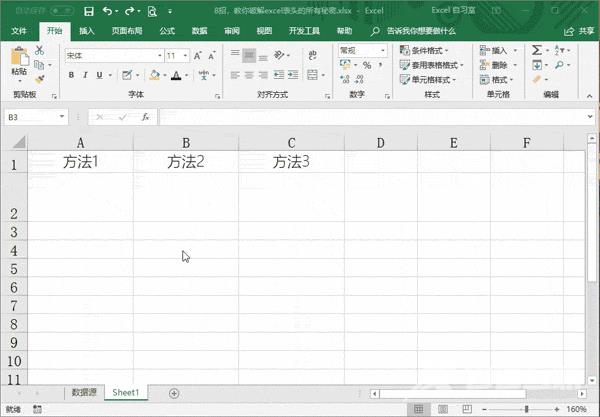The width and height of the screenshot is (600, 417).
Task: Copy selection using the copy icon
Action: [39, 65]
